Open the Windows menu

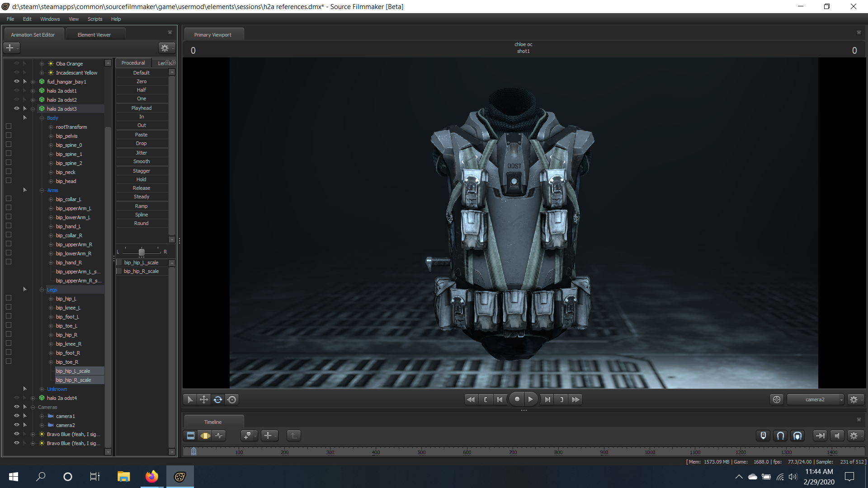50,19
